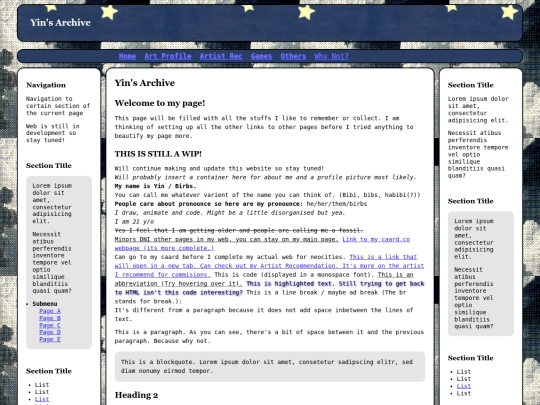Viewport: 540px width, 405px height.
Task: Click the pronouns text "he/her/them/birbs"
Action: 336,204
